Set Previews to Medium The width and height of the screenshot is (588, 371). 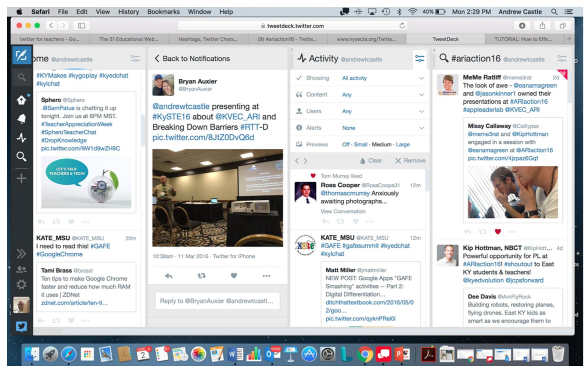[x=381, y=145]
